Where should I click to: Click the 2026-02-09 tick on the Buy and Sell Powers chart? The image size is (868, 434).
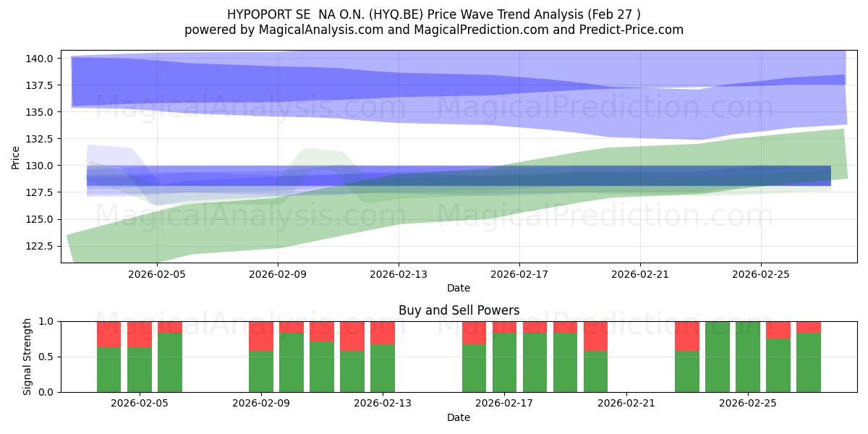(x=261, y=404)
